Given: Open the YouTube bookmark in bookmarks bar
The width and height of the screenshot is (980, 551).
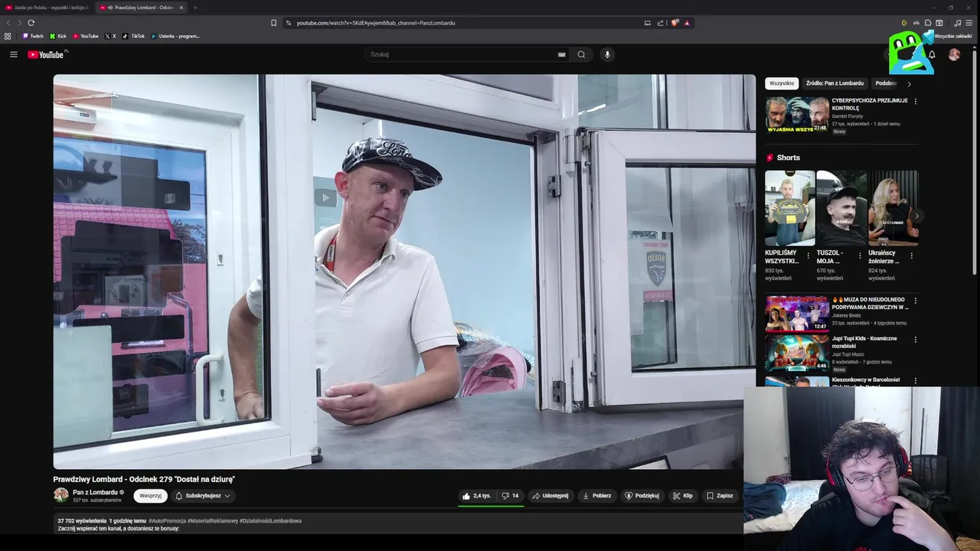Looking at the screenshot, I should tap(86, 36).
